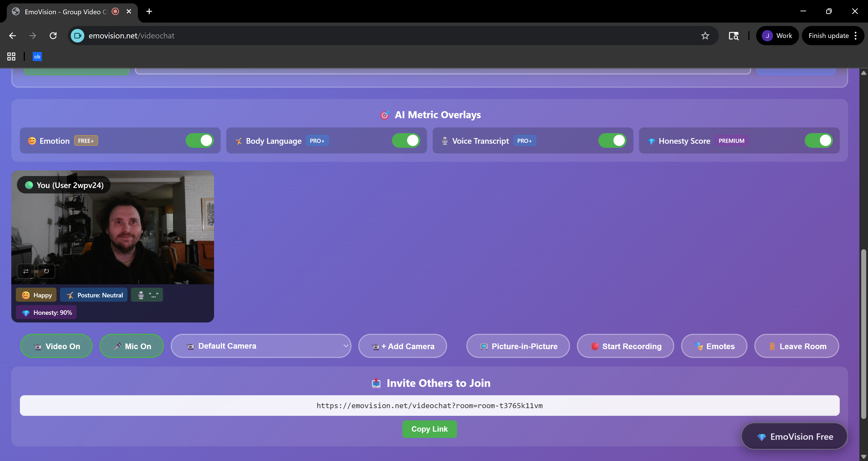Click the Happy emotion badge
This screenshot has height=461, width=868.
tap(36, 294)
